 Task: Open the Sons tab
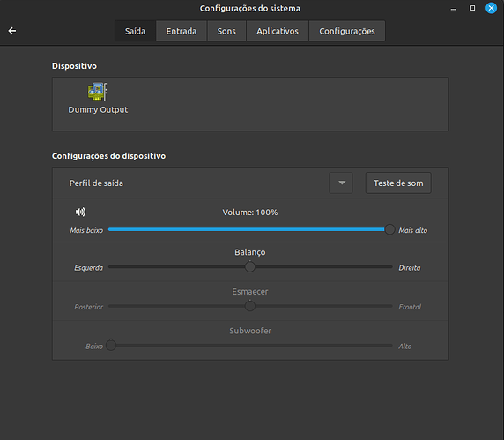click(x=226, y=31)
